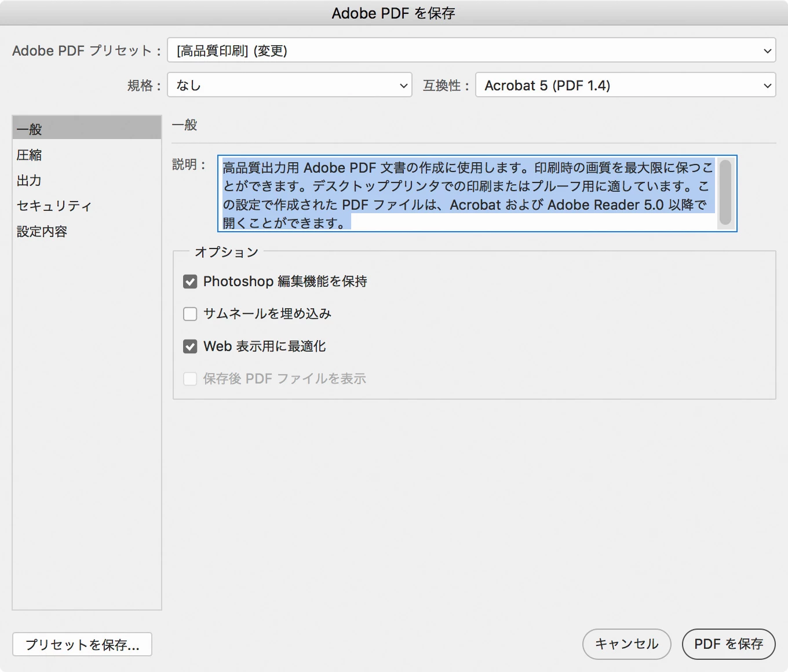Uncheck Photoshop 編集機能を保持 checkbox

pos(190,282)
